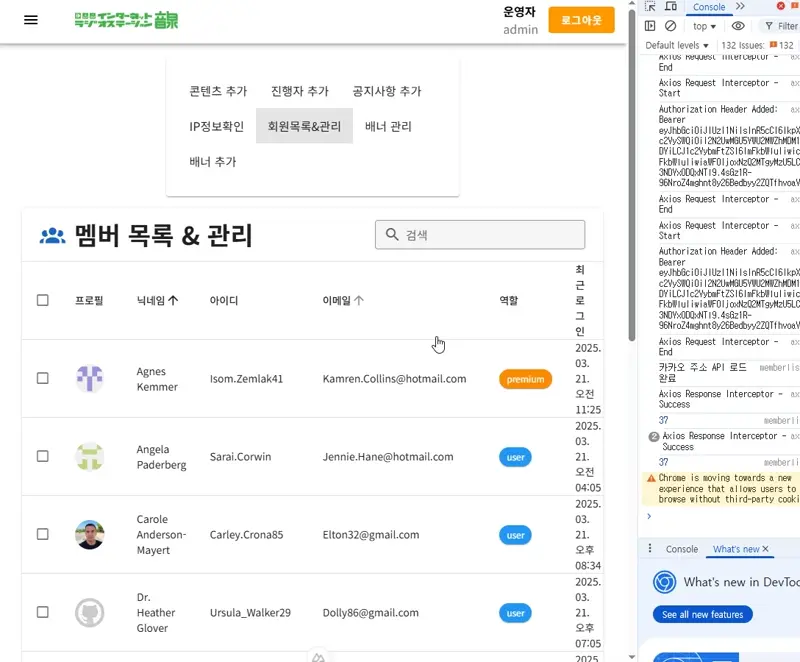Select the inspect element tool in DevTools
The image size is (800, 662).
(x=649, y=7)
